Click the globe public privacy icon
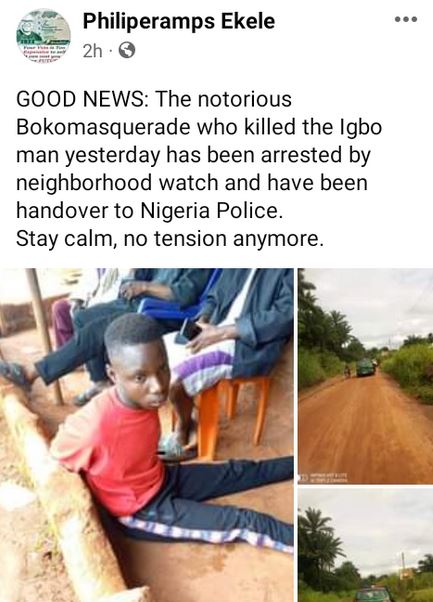 [127, 50]
